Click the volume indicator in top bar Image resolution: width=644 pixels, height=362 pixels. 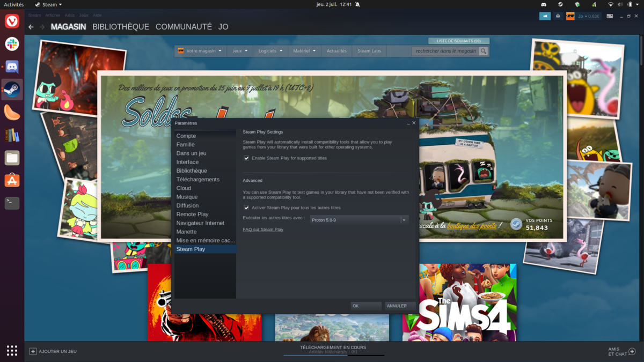pyautogui.click(x=620, y=4)
